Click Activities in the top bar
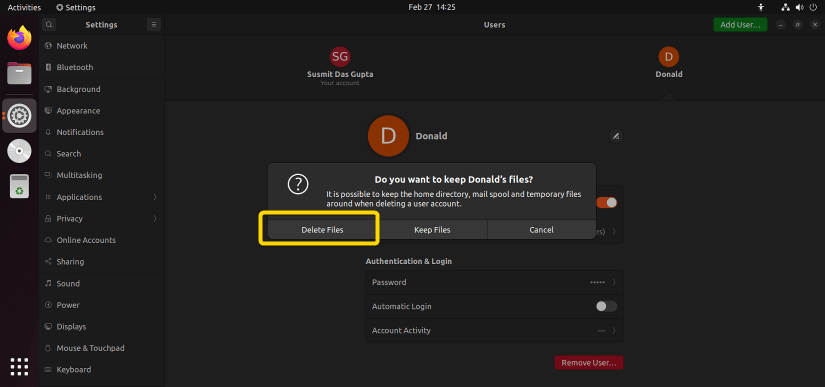The height and width of the screenshot is (387, 825). 24,7
